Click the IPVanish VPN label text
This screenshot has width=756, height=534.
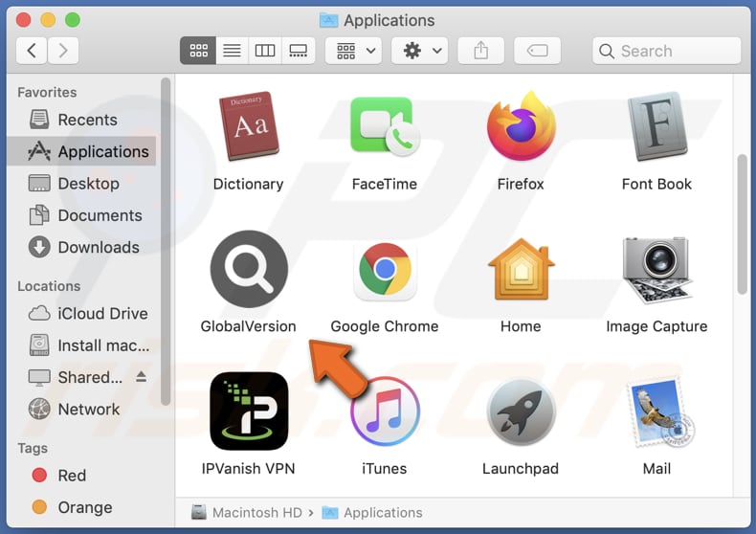pos(248,469)
